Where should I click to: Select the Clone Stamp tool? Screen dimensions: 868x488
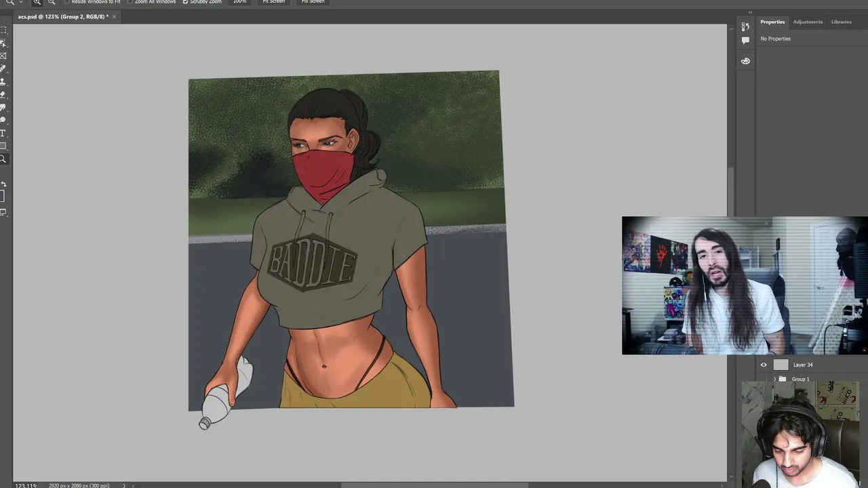click(3, 82)
